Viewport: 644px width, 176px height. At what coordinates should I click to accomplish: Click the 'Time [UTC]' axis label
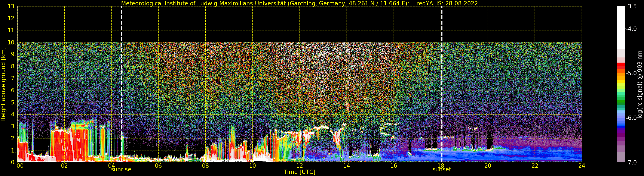tap(300, 172)
